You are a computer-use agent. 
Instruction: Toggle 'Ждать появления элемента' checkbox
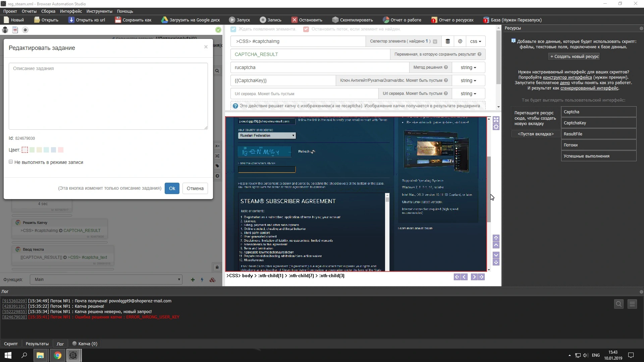click(x=233, y=29)
